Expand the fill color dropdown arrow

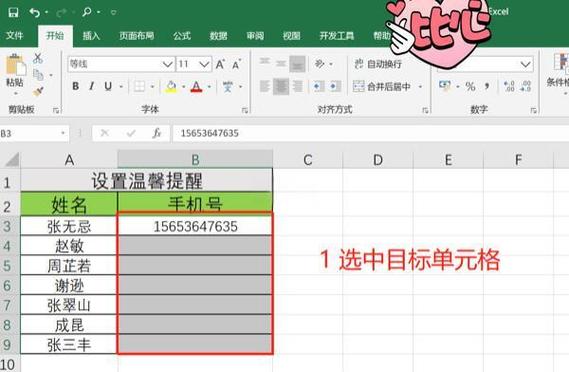(x=183, y=86)
